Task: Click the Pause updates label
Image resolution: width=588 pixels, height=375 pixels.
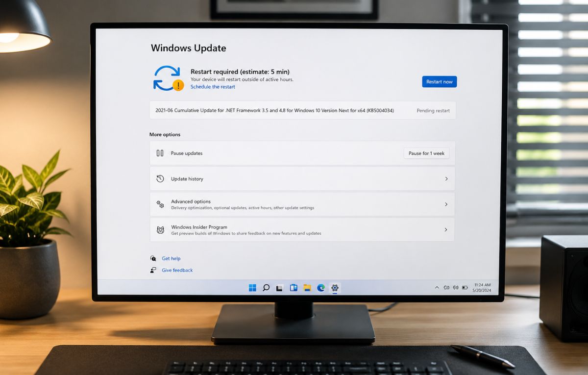Action: (x=187, y=153)
